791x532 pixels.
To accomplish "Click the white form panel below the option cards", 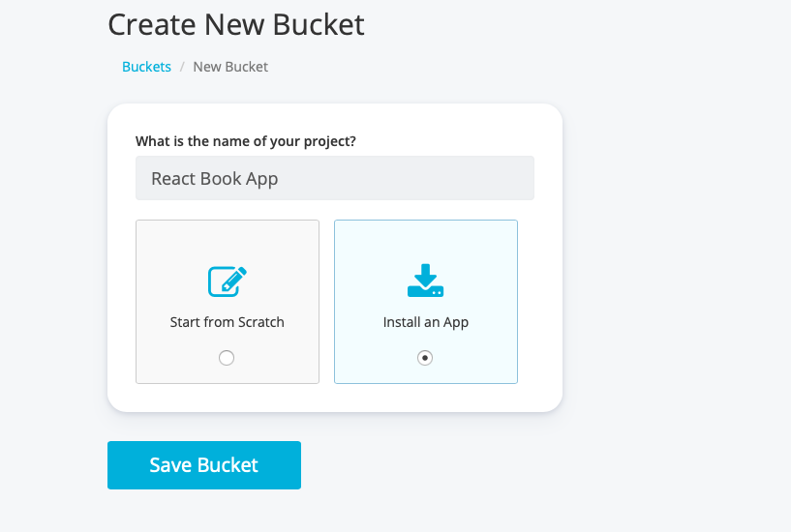I will tap(335, 398).
